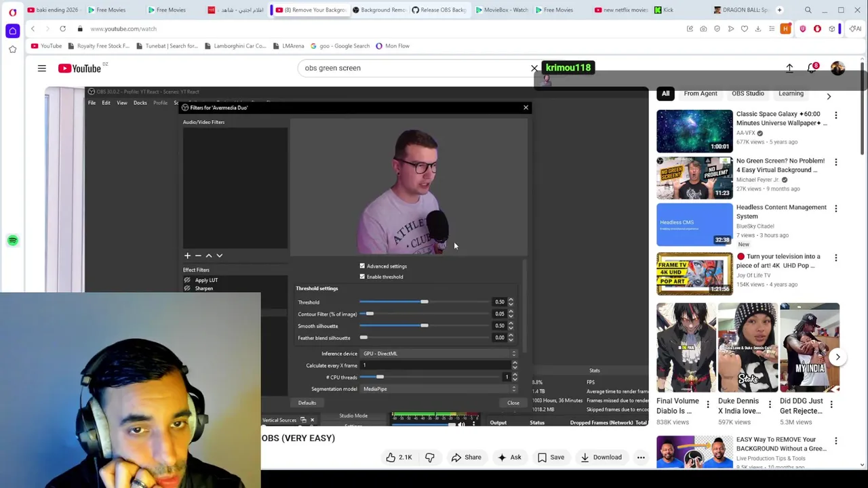Open Opera sidebar bookmarks star icon
The height and width of the screenshot is (488, 868).
[x=12, y=49]
